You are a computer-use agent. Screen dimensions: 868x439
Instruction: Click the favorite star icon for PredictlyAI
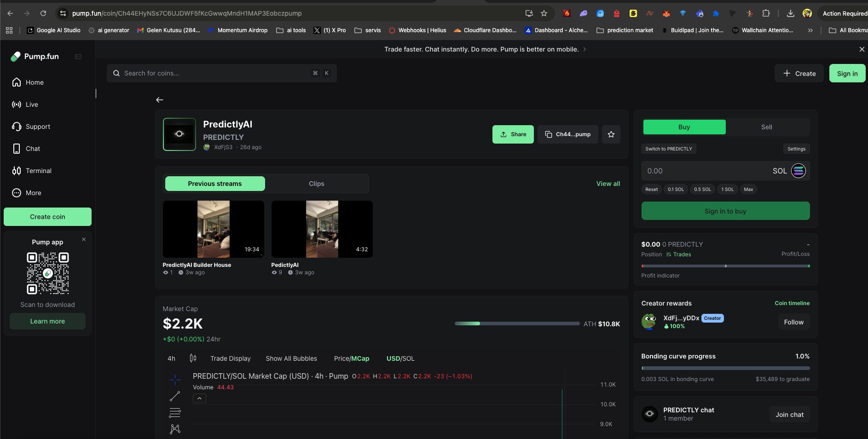pos(611,134)
